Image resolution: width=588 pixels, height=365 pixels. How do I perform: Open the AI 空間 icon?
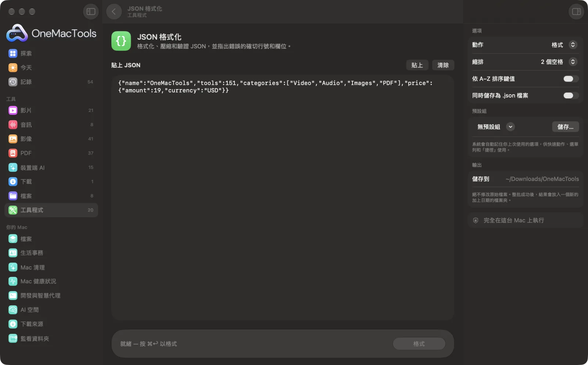[13, 310]
